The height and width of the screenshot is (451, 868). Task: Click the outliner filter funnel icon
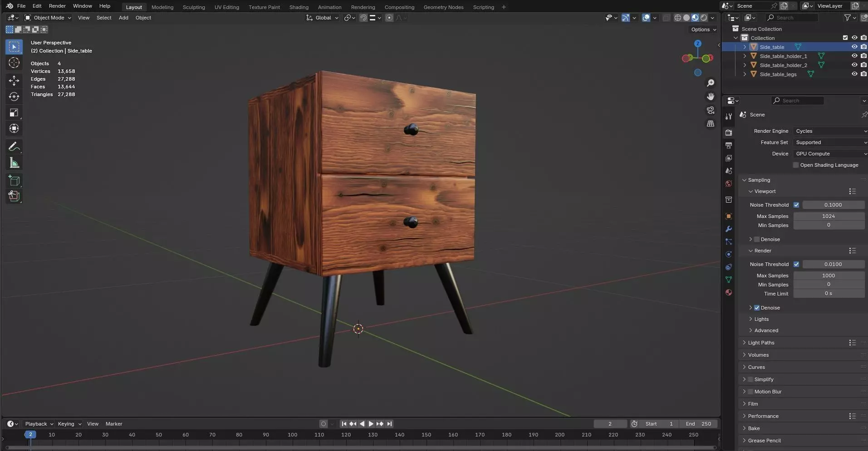coord(847,18)
